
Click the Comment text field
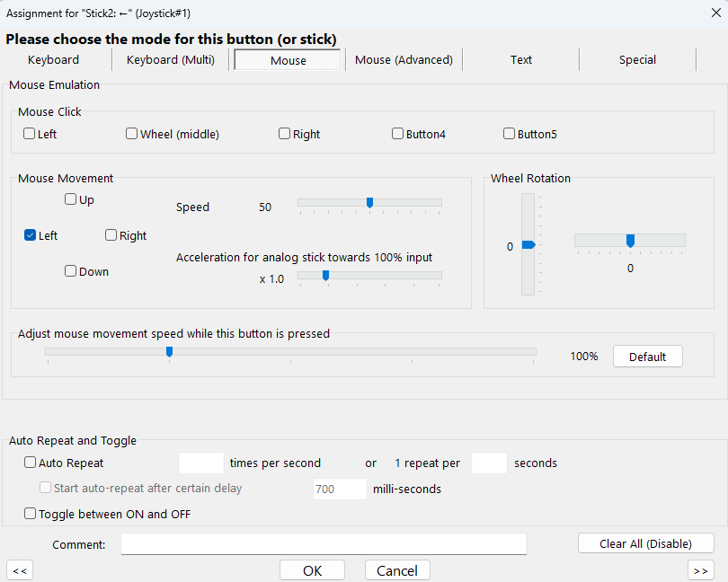tap(324, 544)
